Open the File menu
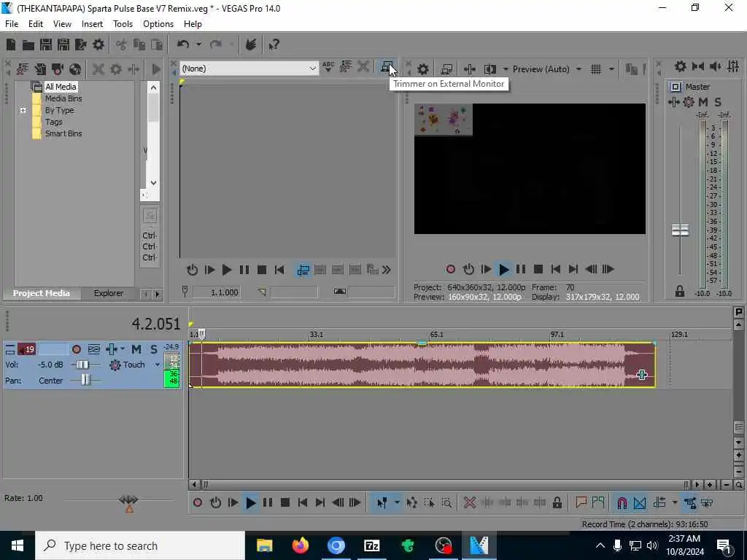Viewport: 747px width, 560px height. (12, 24)
